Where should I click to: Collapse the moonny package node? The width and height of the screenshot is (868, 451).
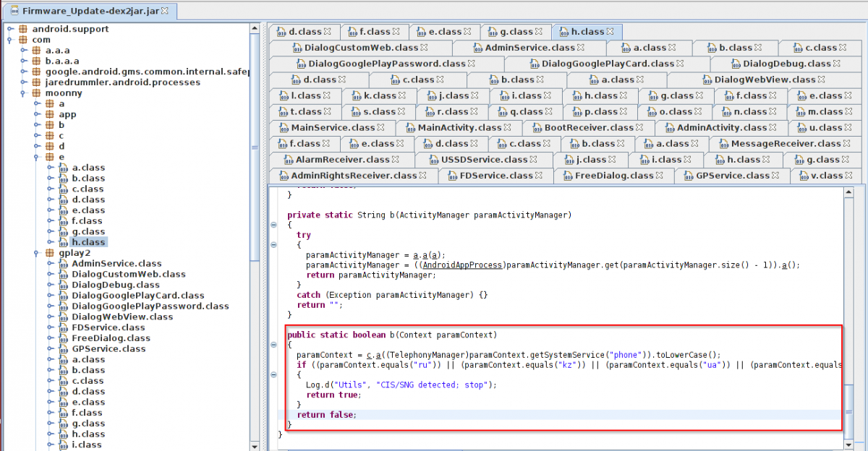tap(24, 93)
